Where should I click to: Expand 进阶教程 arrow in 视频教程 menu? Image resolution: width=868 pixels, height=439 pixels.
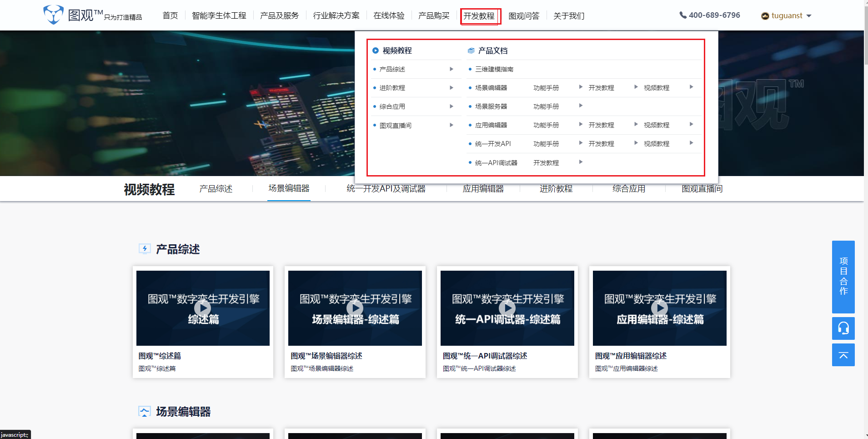[452, 88]
